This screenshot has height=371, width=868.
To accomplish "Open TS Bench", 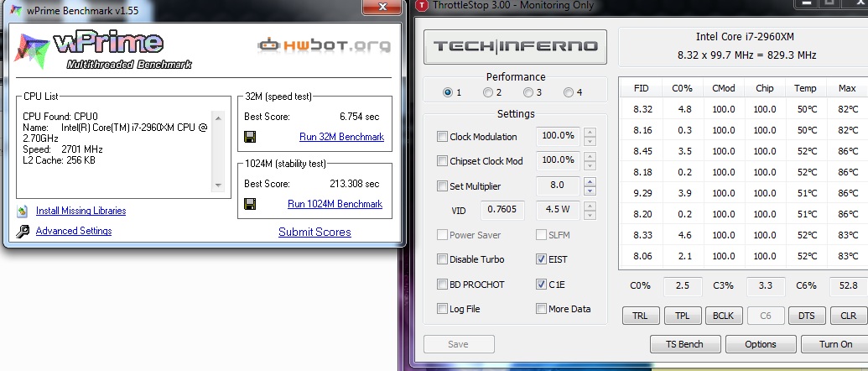I will click(x=685, y=344).
